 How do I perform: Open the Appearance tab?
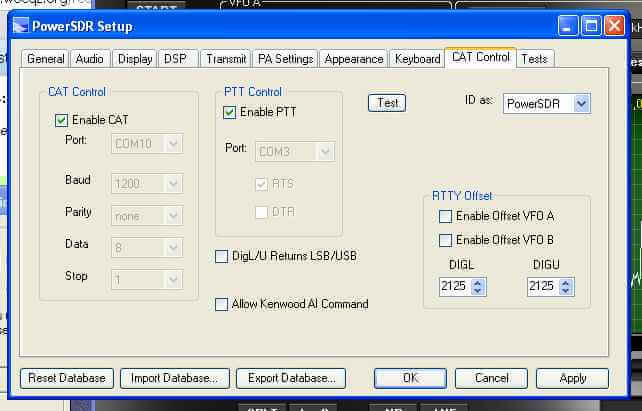pyautogui.click(x=354, y=59)
